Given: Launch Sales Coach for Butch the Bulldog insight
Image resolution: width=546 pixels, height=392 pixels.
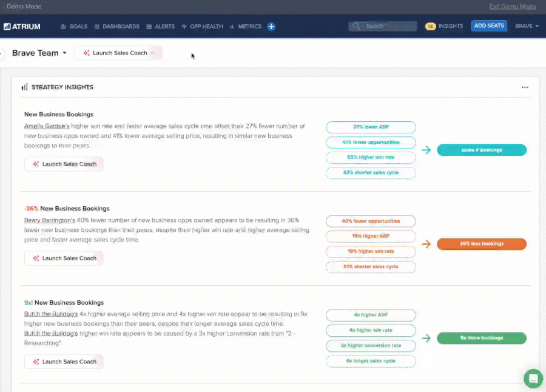Looking at the screenshot, I should click(x=64, y=362).
